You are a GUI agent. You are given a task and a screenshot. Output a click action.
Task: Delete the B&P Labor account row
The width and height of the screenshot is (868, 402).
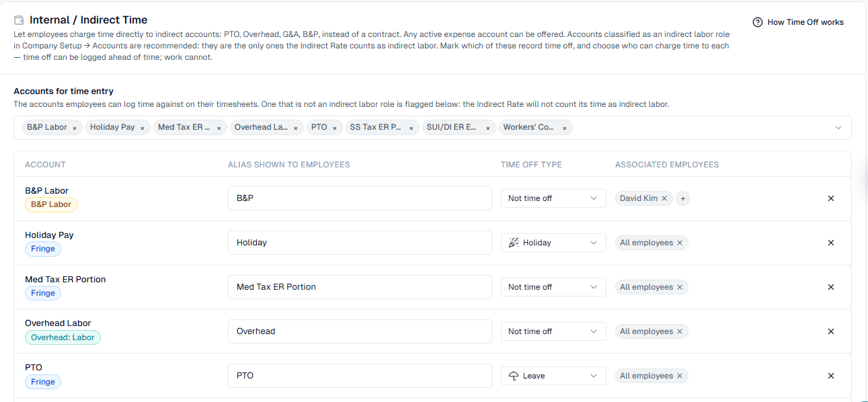pos(831,198)
